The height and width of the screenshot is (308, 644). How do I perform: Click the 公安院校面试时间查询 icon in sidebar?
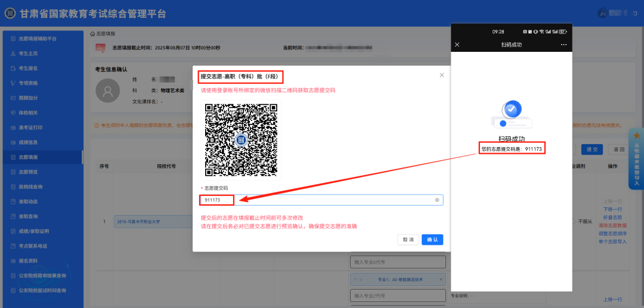coord(13,290)
